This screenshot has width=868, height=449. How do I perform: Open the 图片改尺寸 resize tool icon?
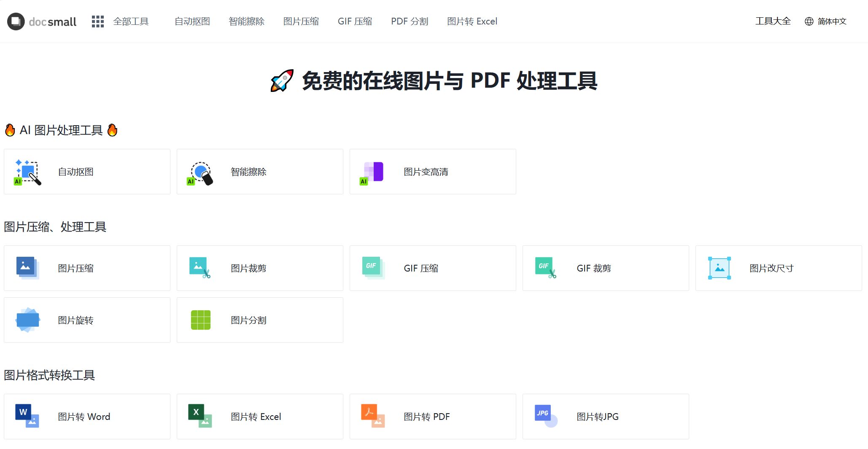[x=719, y=268]
